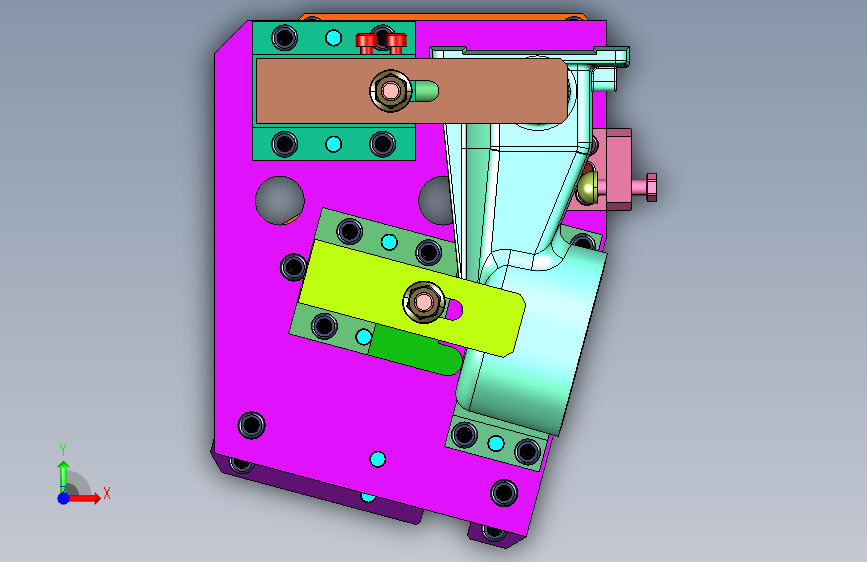Select the right red cap screw

pyautogui.click(x=396, y=43)
